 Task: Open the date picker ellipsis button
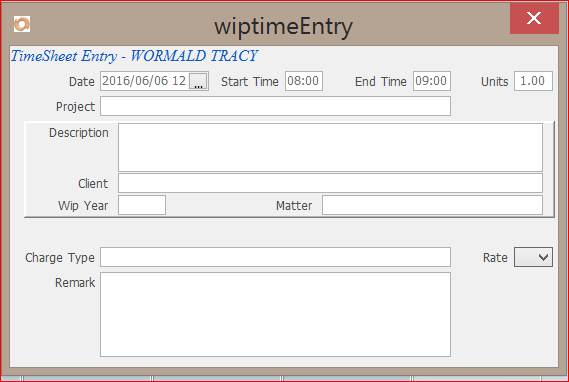[198, 81]
